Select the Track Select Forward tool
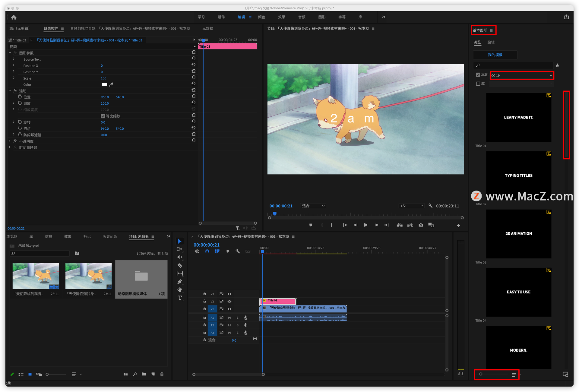This screenshot has height=392, width=579. tap(180, 249)
